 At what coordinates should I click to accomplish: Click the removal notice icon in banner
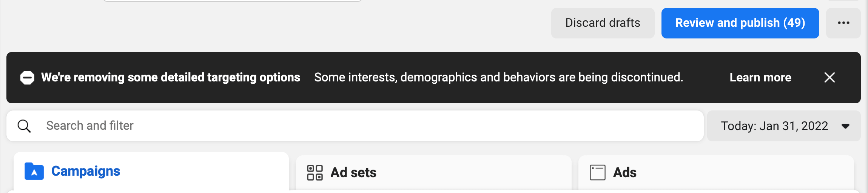[x=27, y=78]
